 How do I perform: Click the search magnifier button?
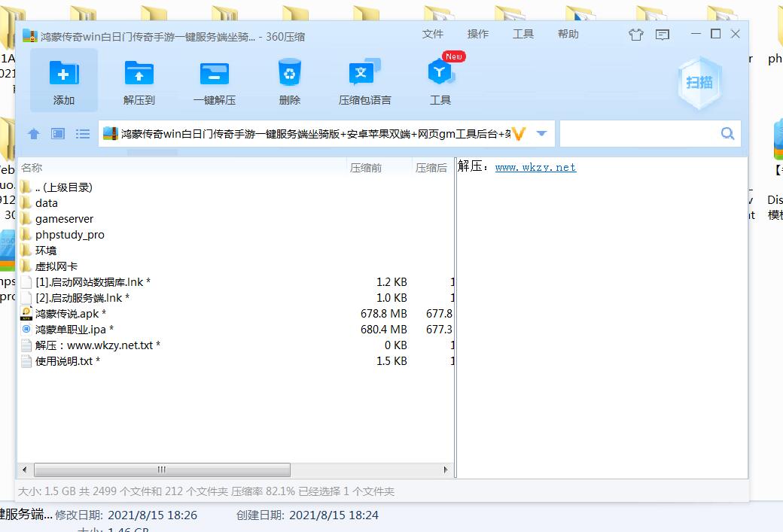[727, 134]
